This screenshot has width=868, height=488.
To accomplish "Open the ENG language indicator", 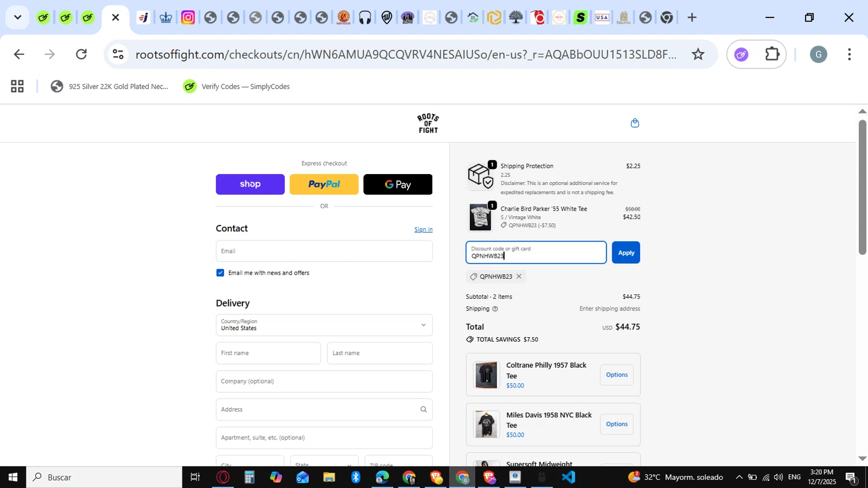I will point(795,477).
